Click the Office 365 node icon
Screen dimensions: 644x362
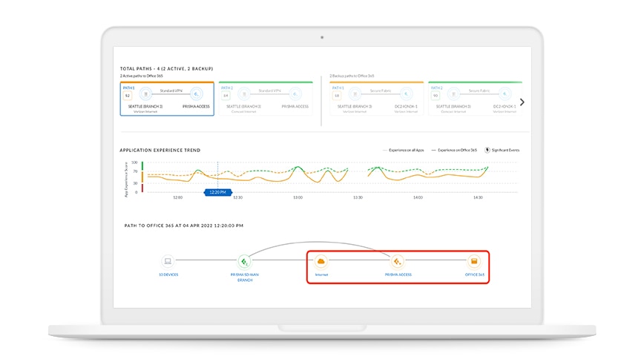474,261
